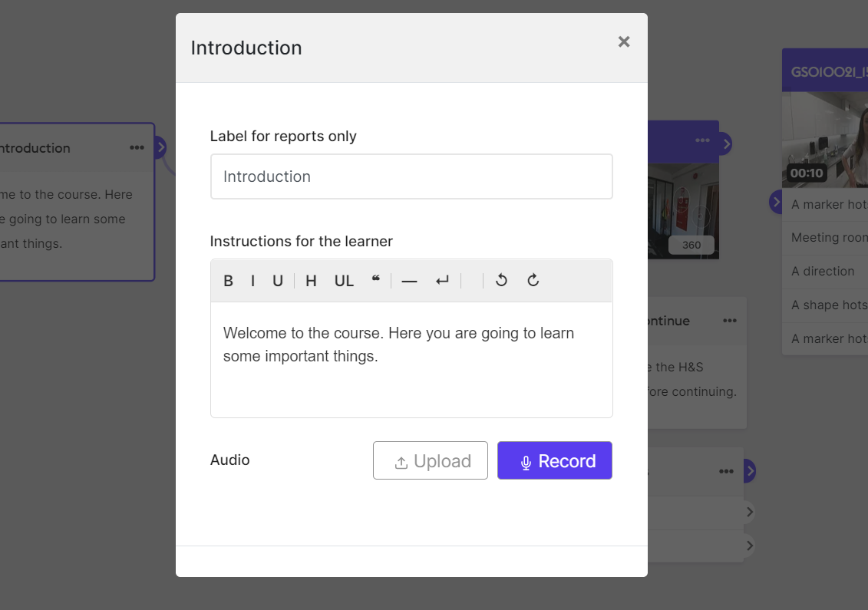Click inside the learner instructions text area

click(411, 359)
